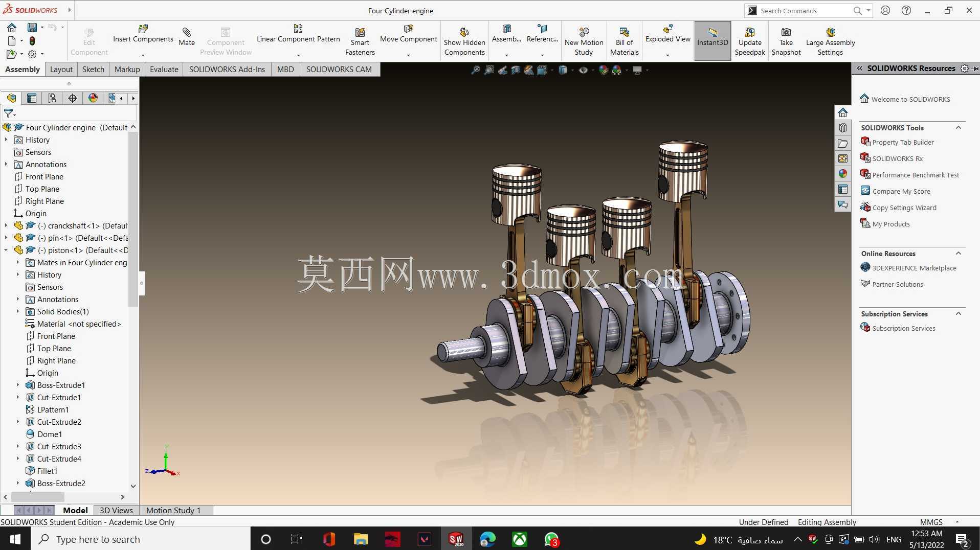The image size is (980, 550).
Task: Open Copy Settings Wizard
Action: (x=904, y=208)
